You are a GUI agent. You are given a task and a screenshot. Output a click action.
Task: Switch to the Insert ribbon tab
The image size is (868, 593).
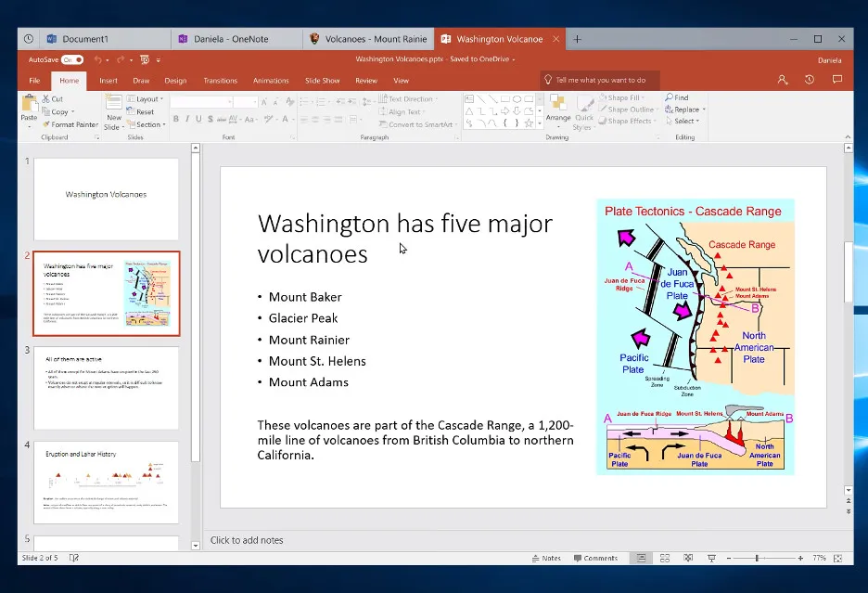[x=108, y=81]
